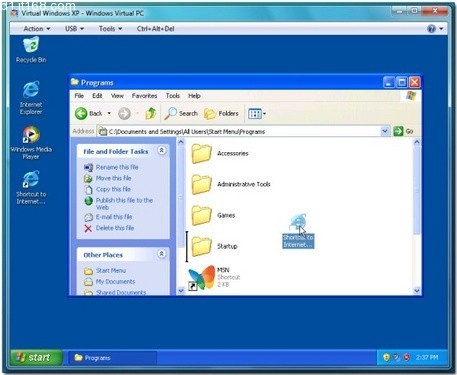Click the Publish to Web globe icon
Image resolution: width=457 pixels, height=375 pixels.
[x=88, y=201]
